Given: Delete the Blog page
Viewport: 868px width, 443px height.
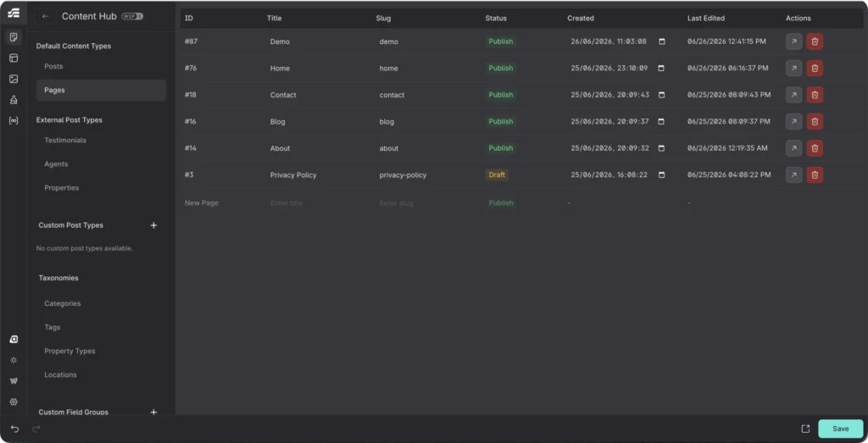Looking at the screenshot, I should (815, 121).
